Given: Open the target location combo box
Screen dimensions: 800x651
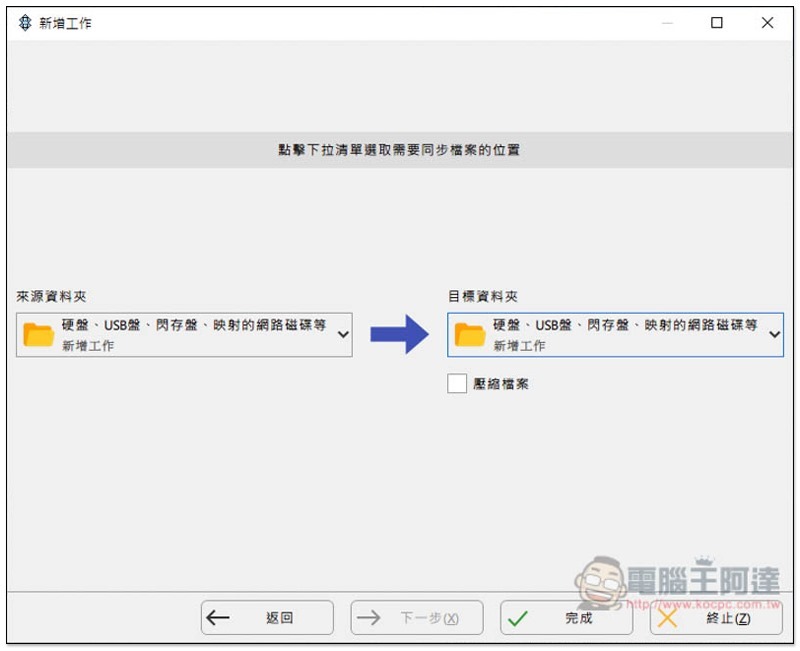Looking at the screenshot, I should tap(615, 335).
